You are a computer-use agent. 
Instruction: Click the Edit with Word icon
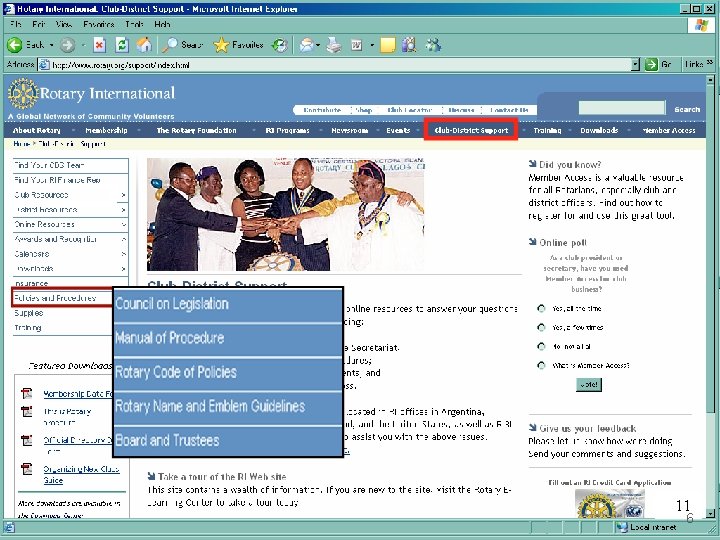coord(357,45)
